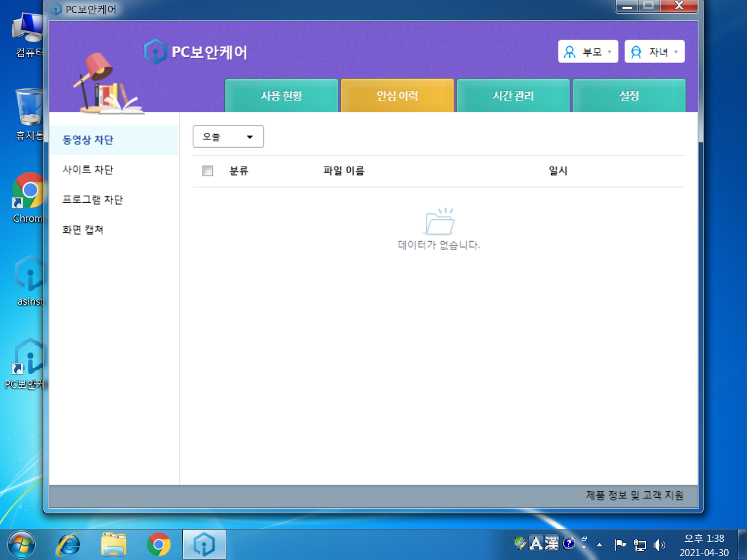This screenshot has width=747, height=560.
Task: Click the network tray icon
Action: (640, 544)
